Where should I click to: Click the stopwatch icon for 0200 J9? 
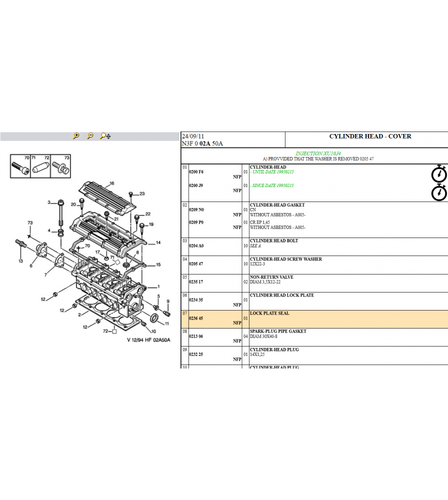(x=438, y=192)
